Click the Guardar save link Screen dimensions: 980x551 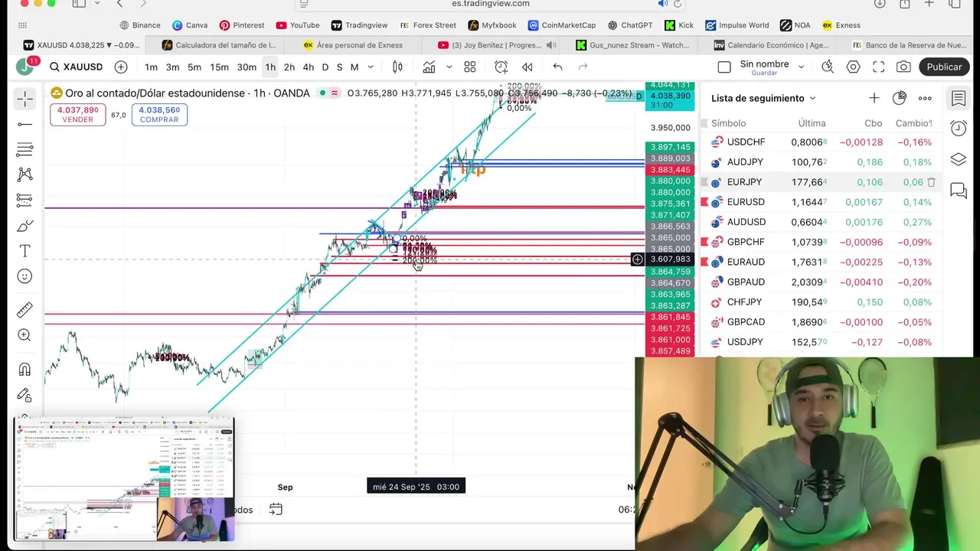(764, 73)
